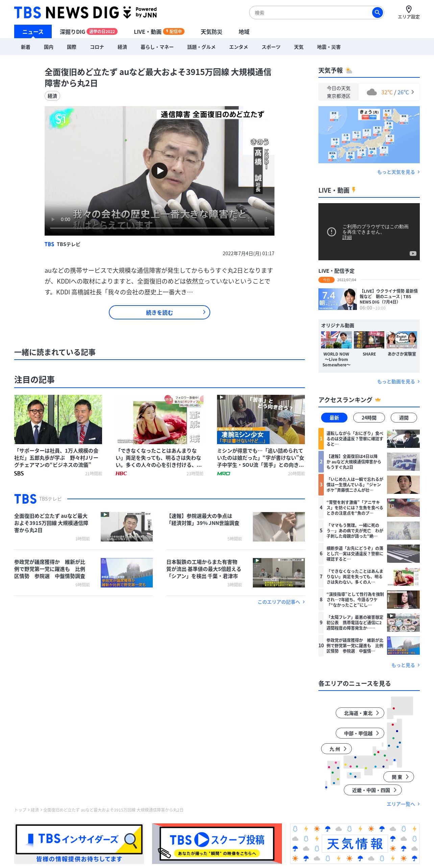Select 最新 ranking toggle
The height and width of the screenshot is (868, 434).
pos(334,418)
